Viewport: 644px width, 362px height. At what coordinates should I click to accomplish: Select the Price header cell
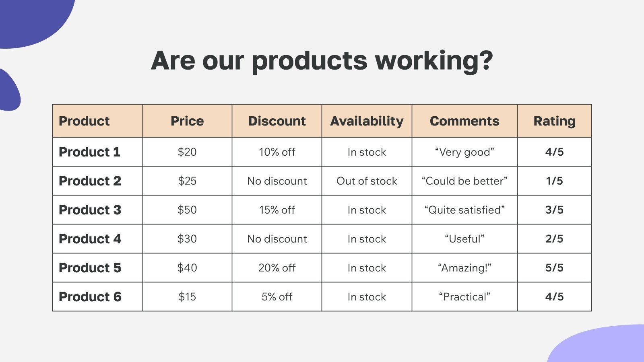click(187, 121)
